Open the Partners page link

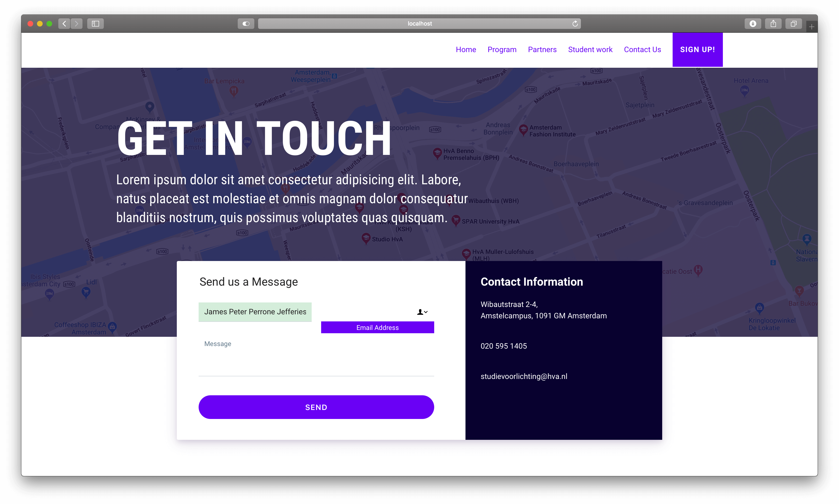[542, 49]
